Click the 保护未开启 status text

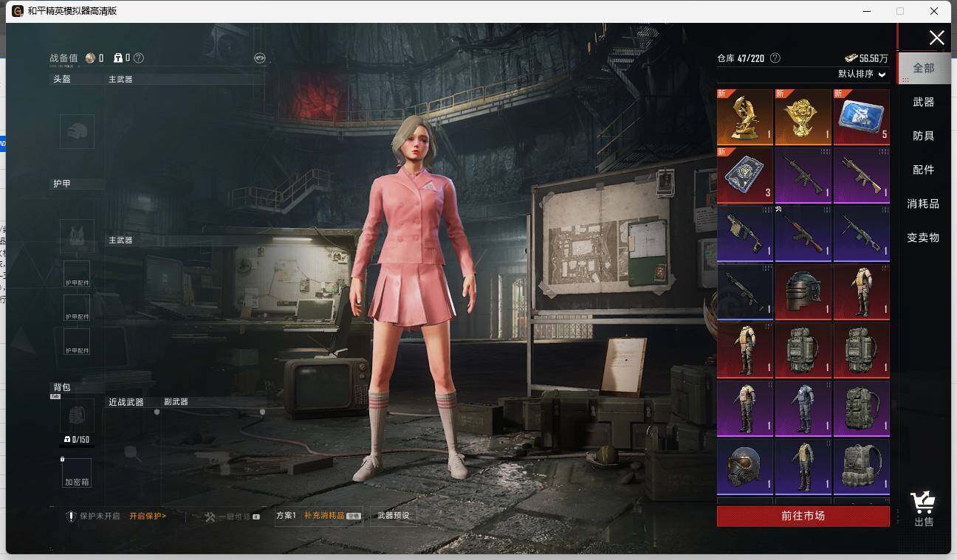tap(100, 516)
